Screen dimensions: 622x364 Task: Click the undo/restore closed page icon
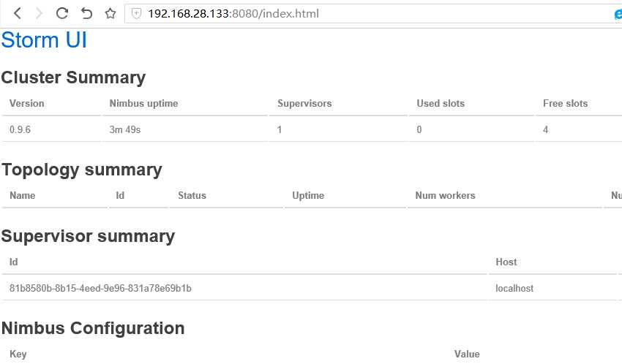click(x=86, y=13)
